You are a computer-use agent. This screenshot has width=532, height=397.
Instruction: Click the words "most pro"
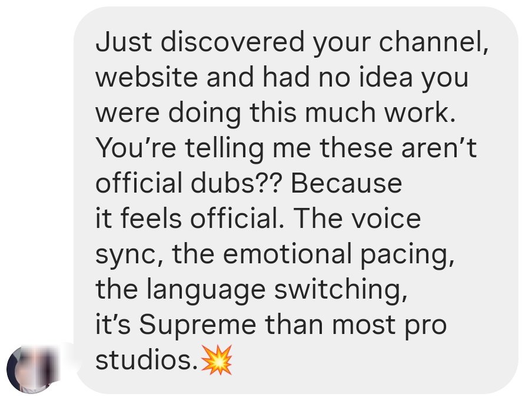pos(389,325)
